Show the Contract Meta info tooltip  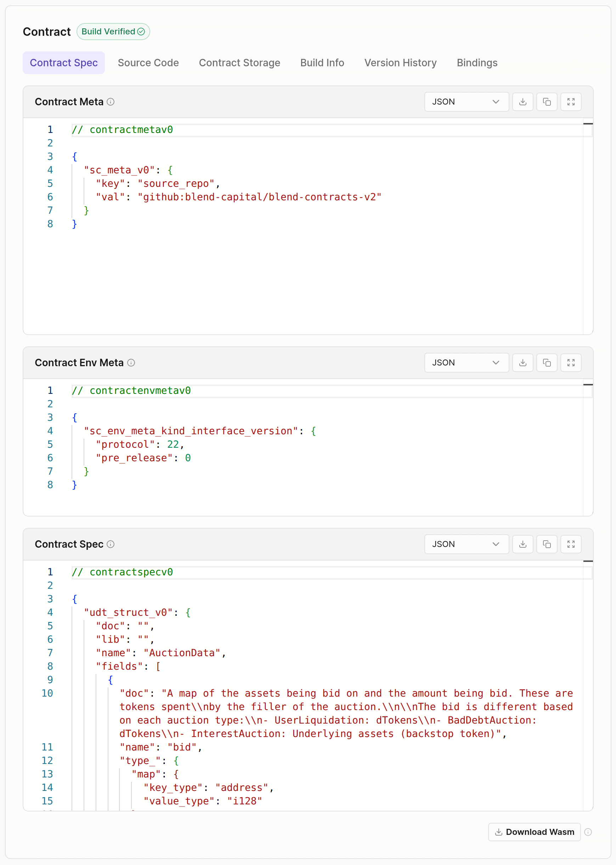point(111,102)
